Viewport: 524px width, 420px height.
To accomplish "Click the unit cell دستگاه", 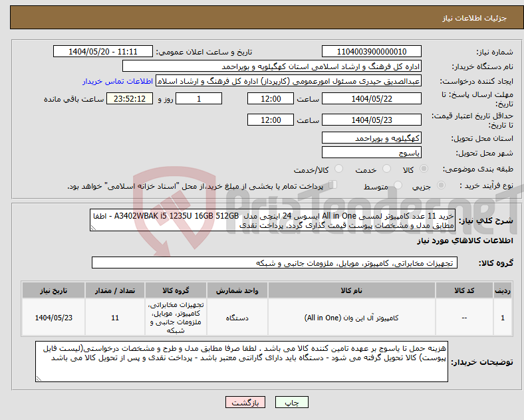I will [237, 318].
